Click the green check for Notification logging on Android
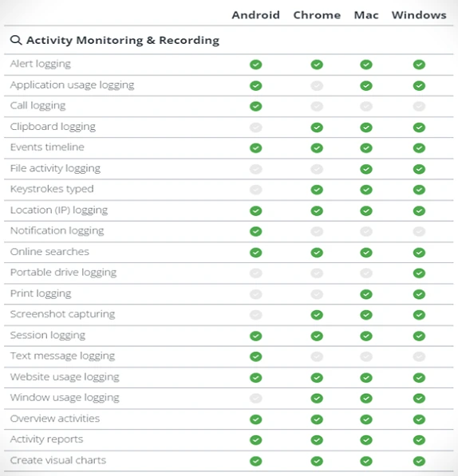The width and height of the screenshot is (458, 476). click(x=255, y=231)
